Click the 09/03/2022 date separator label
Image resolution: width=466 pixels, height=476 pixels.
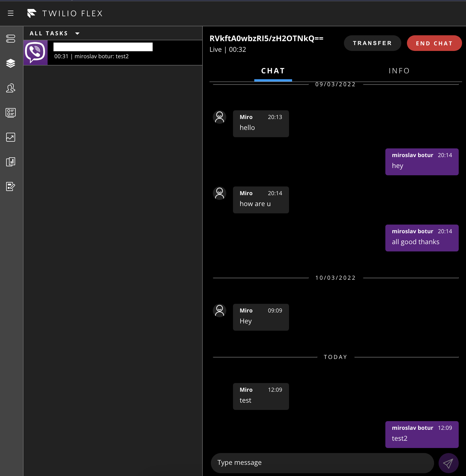tap(335, 84)
